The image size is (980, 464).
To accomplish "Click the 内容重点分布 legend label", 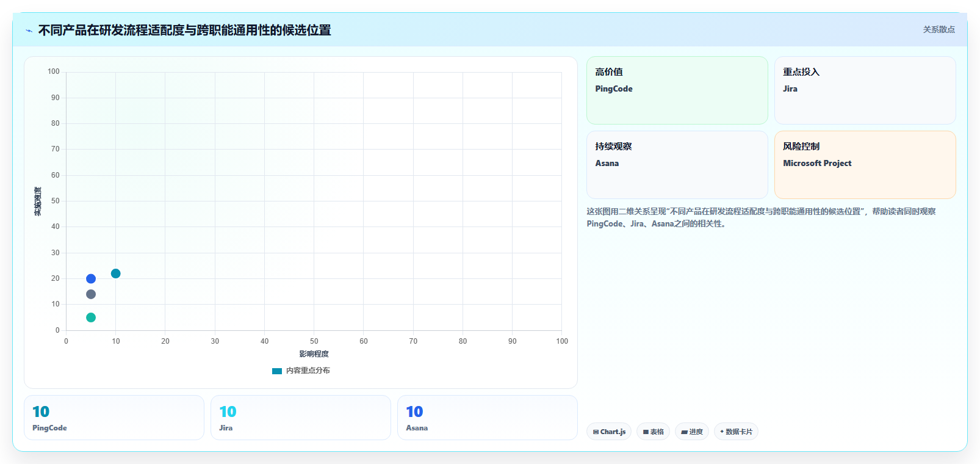I will coord(308,371).
